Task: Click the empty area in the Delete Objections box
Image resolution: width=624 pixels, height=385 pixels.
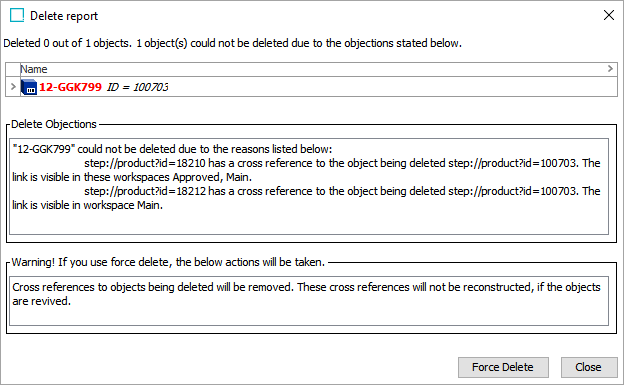Action: tap(309, 223)
